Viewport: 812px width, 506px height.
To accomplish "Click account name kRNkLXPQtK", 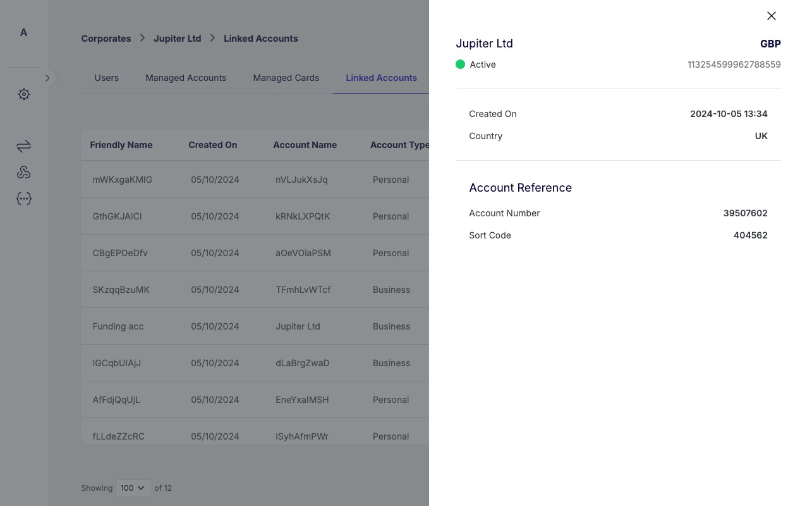I will point(303,216).
